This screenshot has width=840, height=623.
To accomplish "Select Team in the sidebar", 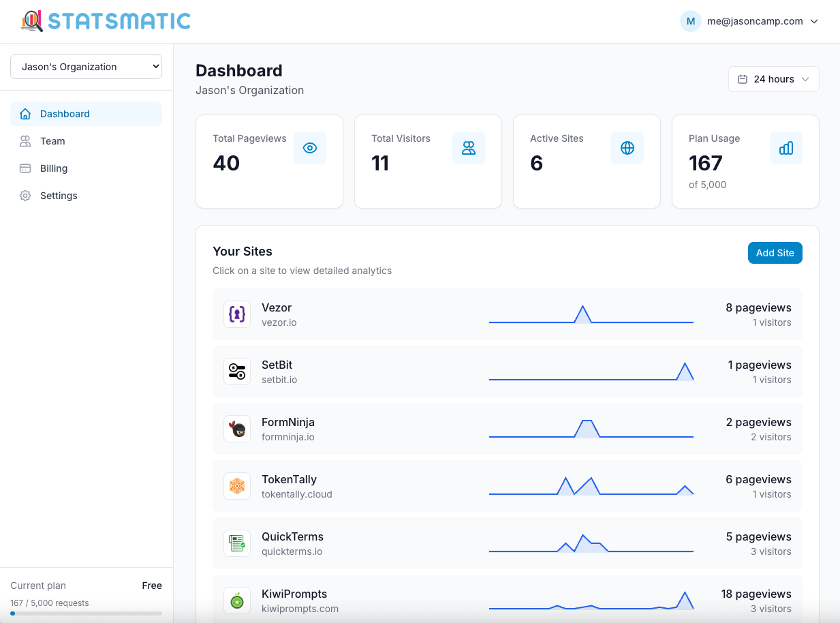I will point(53,141).
